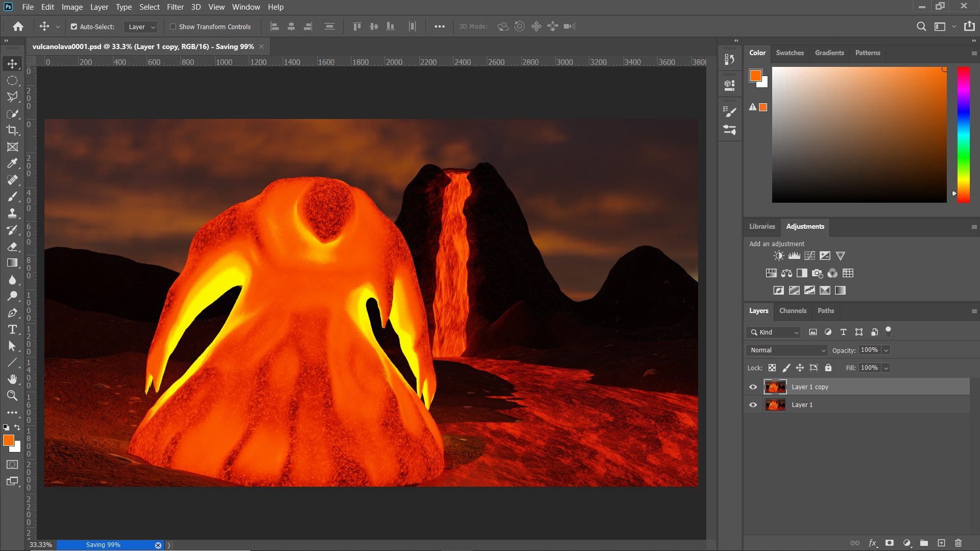Select the Pen tool
The height and width of the screenshot is (551, 980).
(x=12, y=313)
